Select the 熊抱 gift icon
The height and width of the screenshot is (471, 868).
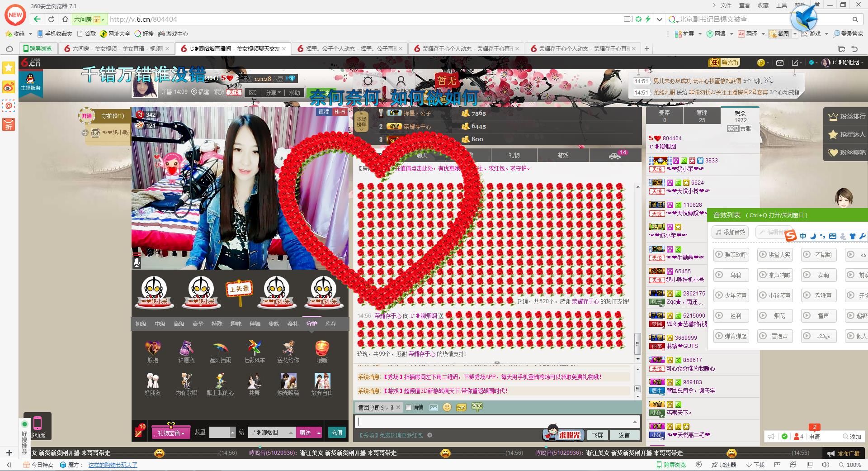coord(152,348)
